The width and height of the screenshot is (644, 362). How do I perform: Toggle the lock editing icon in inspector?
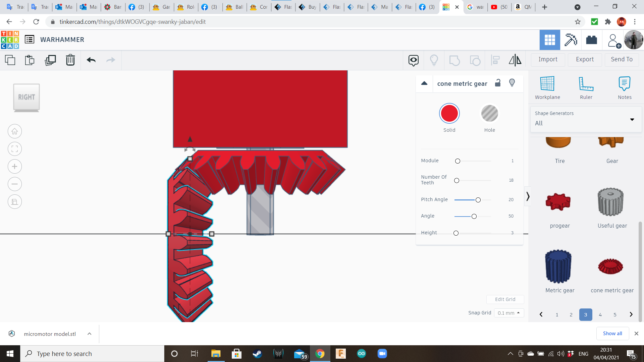498,83
